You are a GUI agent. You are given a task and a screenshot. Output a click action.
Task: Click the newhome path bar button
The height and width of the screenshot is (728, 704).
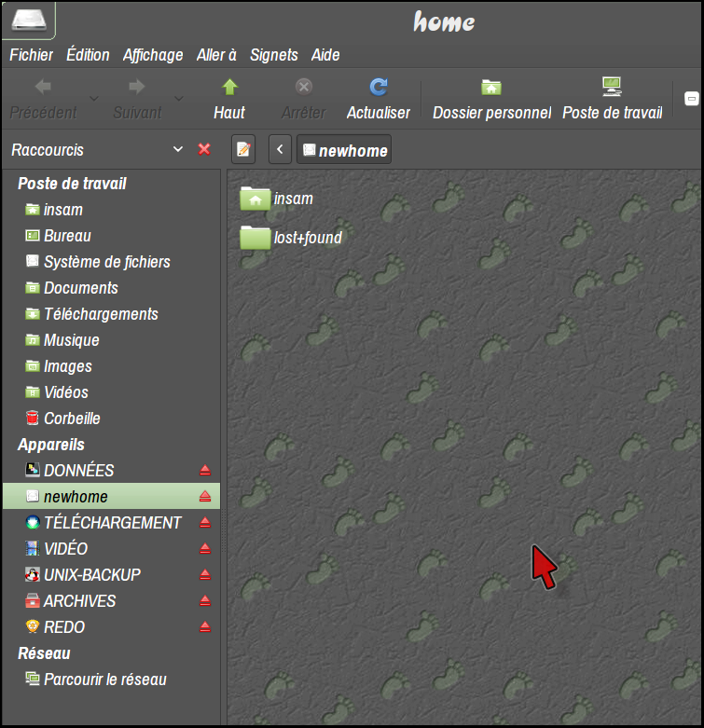pyautogui.click(x=343, y=150)
